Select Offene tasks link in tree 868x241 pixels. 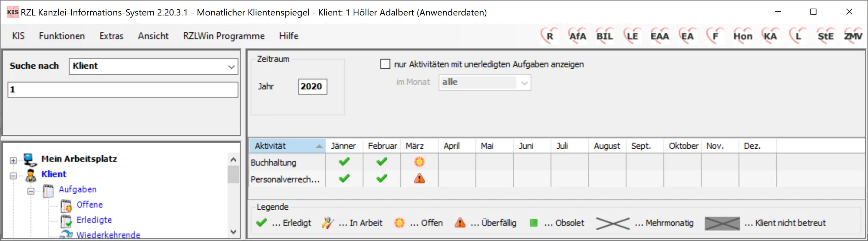click(89, 204)
